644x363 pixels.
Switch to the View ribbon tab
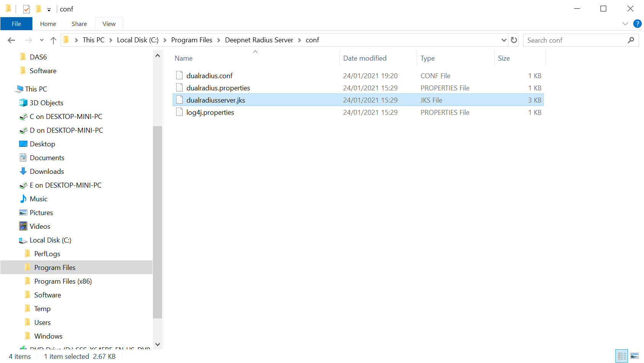tap(109, 24)
